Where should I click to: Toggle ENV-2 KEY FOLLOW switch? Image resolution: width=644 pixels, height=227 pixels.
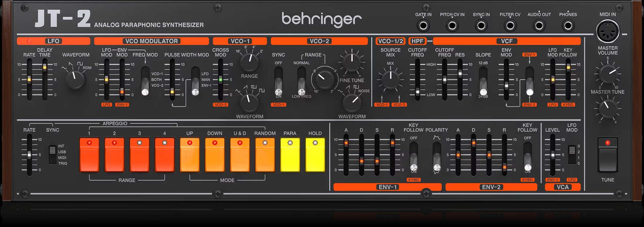click(x=527, y=156)
